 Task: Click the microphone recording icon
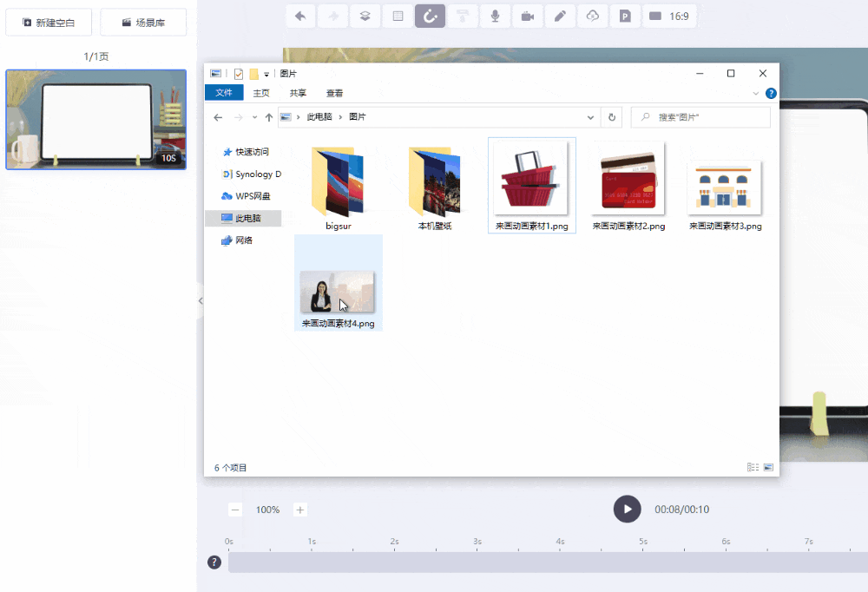(x=495, y=16)
